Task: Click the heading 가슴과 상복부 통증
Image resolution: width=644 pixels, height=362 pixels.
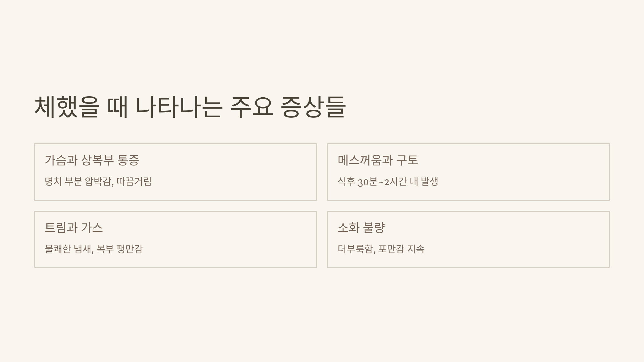Action: (x=92, y=160)
